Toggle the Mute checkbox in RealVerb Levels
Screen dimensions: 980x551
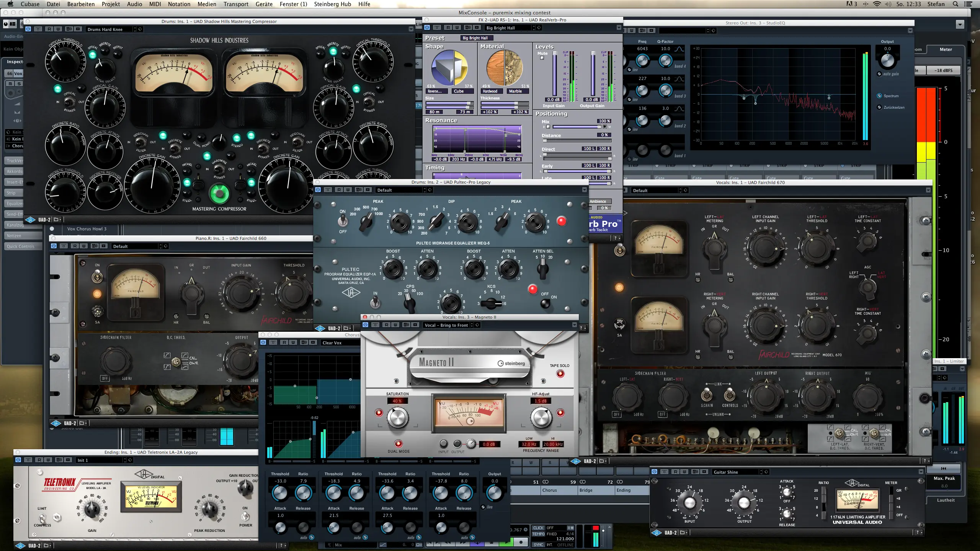pyautogui.click(x=542, y=58)
